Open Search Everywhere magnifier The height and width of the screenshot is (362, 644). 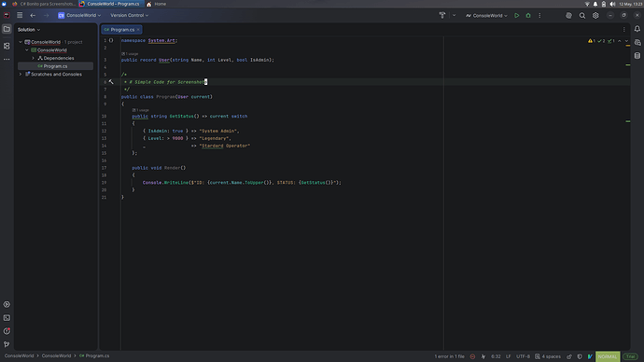click(582, 16)
